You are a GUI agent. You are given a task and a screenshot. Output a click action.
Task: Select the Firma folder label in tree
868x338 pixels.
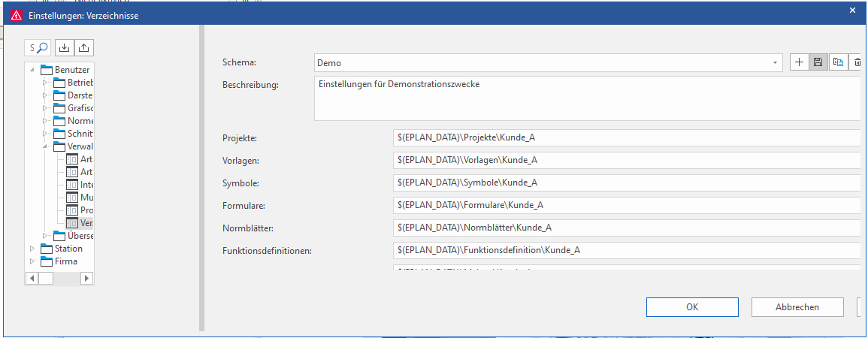tap(66, 261)
